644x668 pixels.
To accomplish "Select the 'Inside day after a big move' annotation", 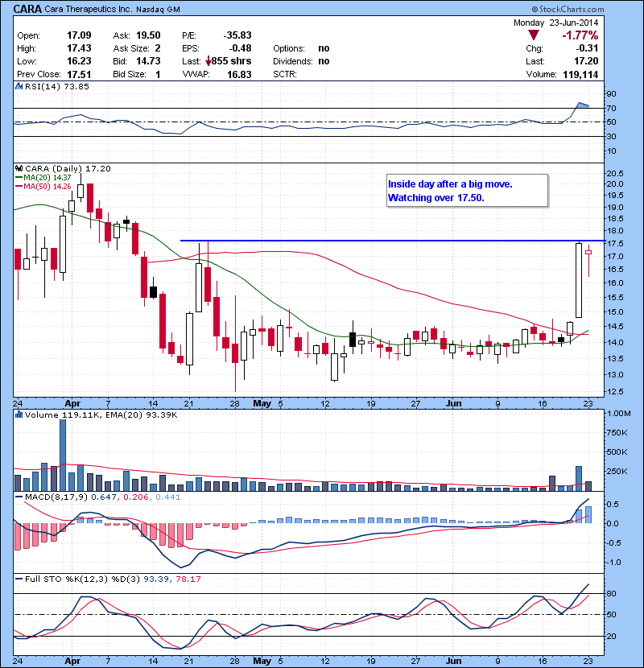I will click(x=467, y=191).
